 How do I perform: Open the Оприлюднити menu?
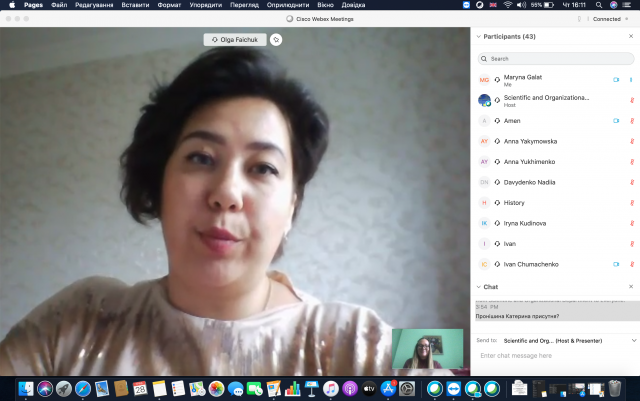tap(288, 5)
